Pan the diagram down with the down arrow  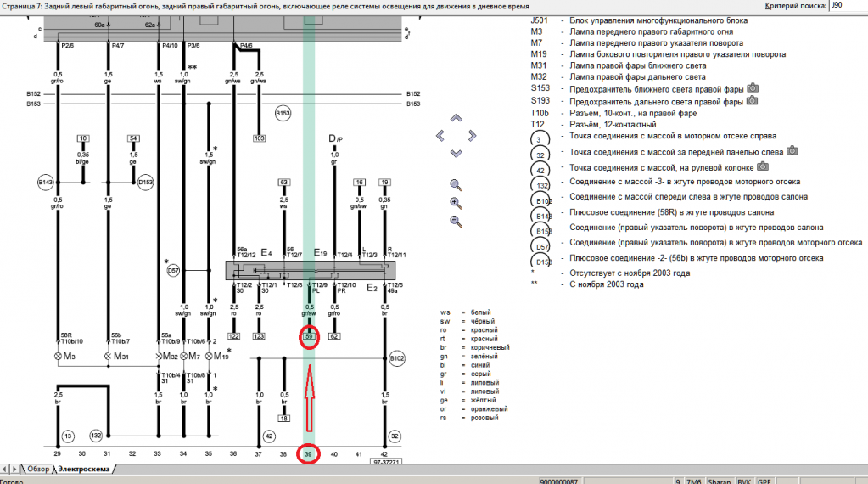pyautogui.click(x=456, y=153)
